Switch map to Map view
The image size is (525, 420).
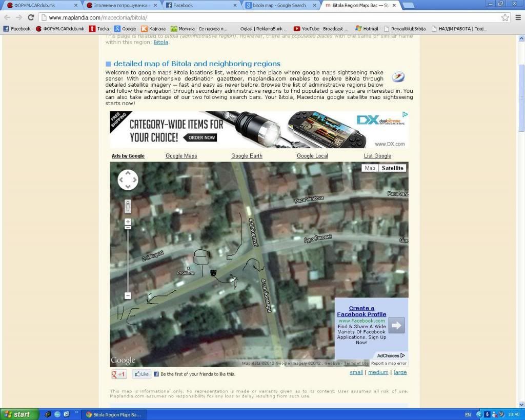pyautogui.click(x=370, y=168)
